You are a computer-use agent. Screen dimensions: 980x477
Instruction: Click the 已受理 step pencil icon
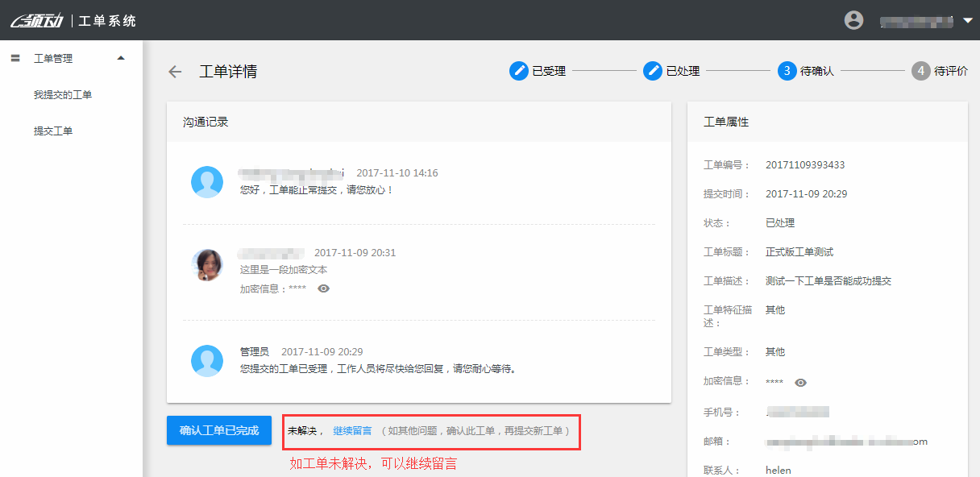pyautogui.click(x=518, y=71)
